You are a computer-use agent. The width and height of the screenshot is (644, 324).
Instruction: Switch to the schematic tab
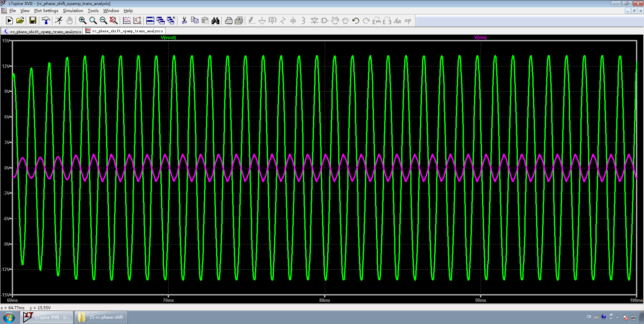pyautogui.click(x=43, y=32)
